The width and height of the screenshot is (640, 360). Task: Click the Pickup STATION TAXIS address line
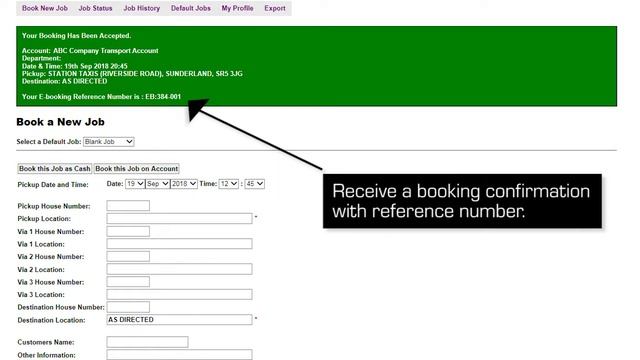click(x=132, y=74)
